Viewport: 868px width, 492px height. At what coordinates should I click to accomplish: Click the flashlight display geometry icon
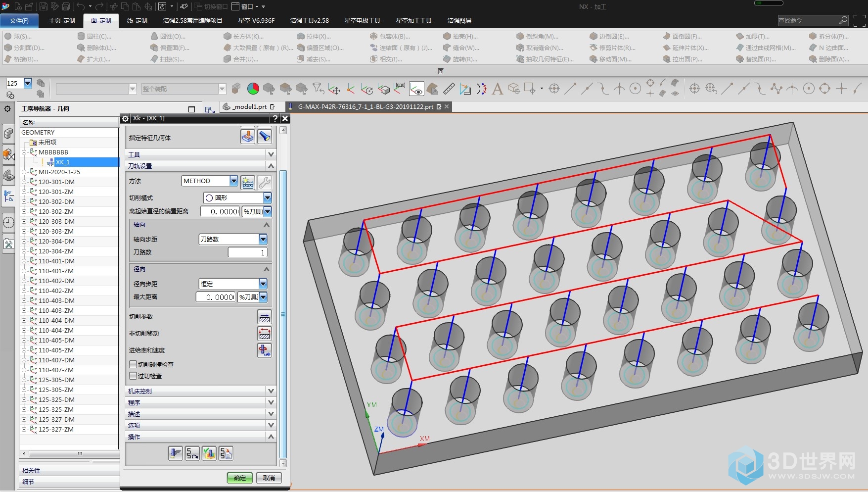pyautogui.click(x=265, y=137)
